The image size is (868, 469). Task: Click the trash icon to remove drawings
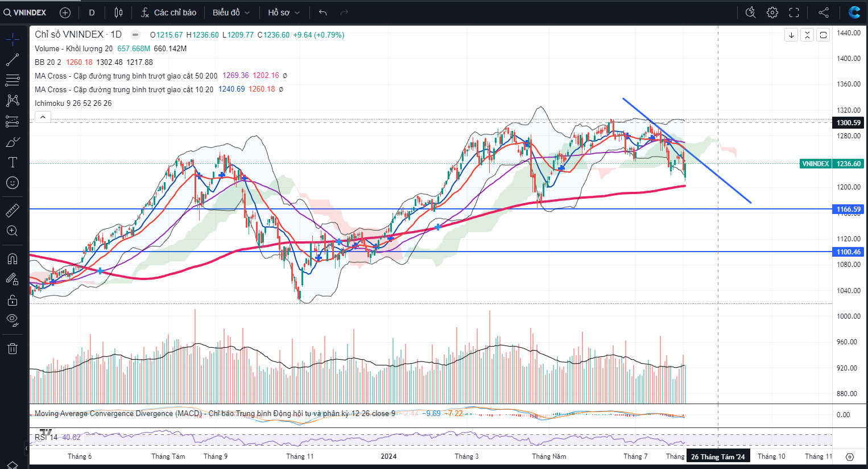tap(13, 348)
